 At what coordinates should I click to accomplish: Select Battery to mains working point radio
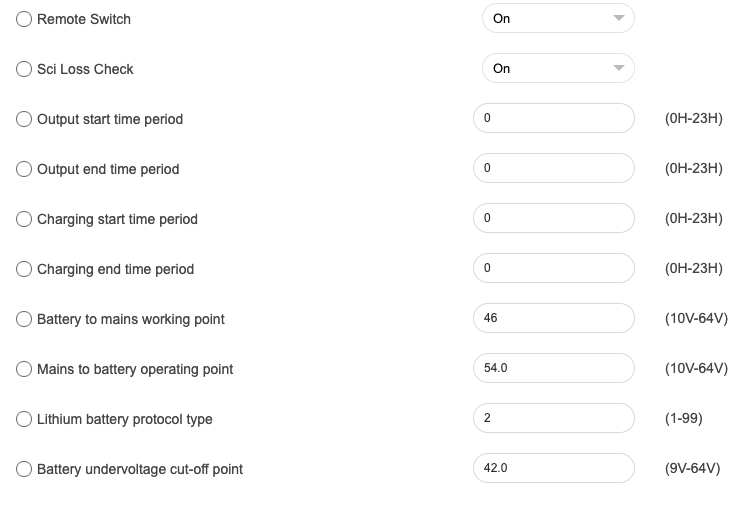(x=24, y=319)
